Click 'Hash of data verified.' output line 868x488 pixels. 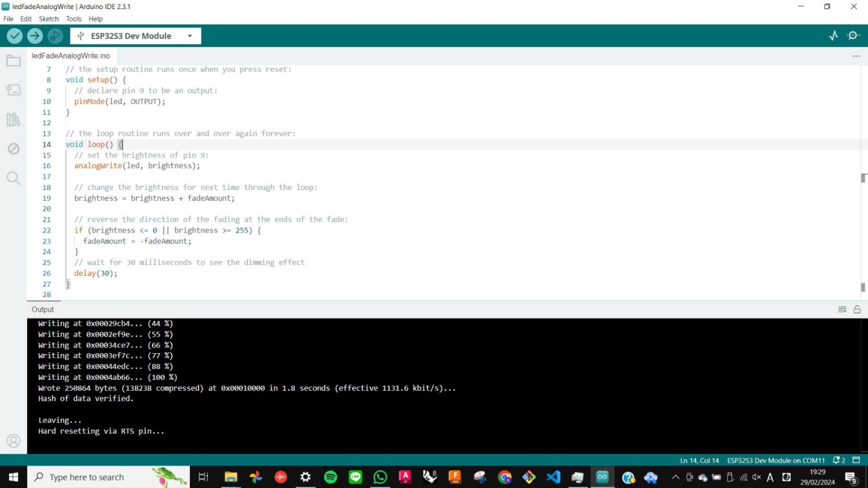point(86,399)
